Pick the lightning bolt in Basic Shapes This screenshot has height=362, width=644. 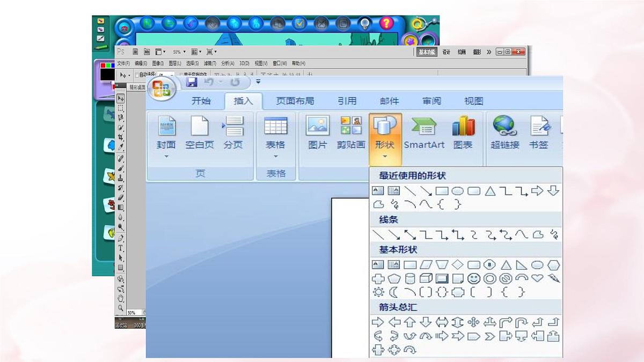point(554,278)
